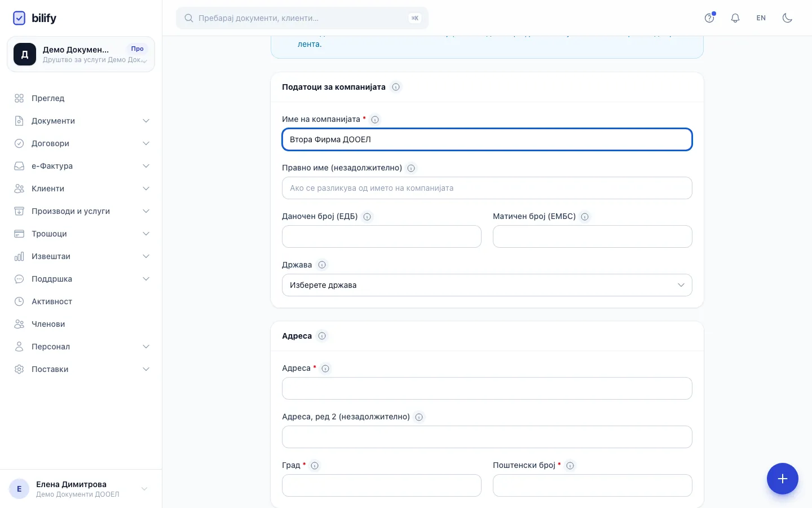This screenshot has width=812, height=508.
Task: Open the Извештаи menu item
Action: pyautogui.click(x=81, y=256)
